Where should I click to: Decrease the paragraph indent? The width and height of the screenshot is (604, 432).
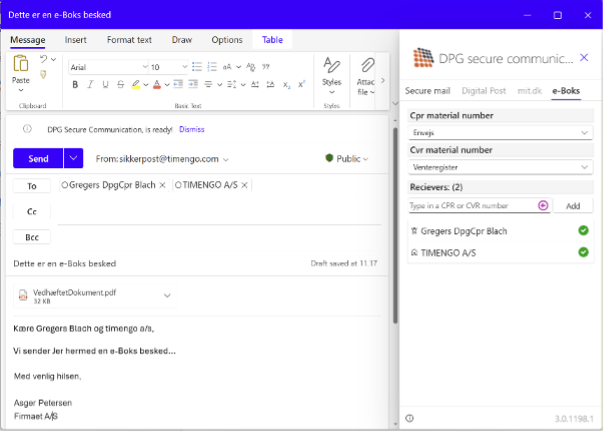pyautogui.click(x=178, y=84)
